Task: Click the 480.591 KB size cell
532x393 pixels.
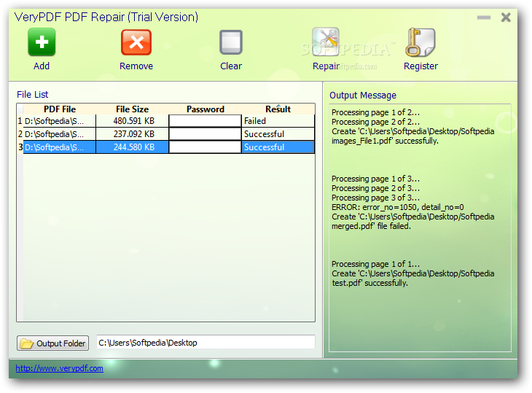Action: (133, 121)
